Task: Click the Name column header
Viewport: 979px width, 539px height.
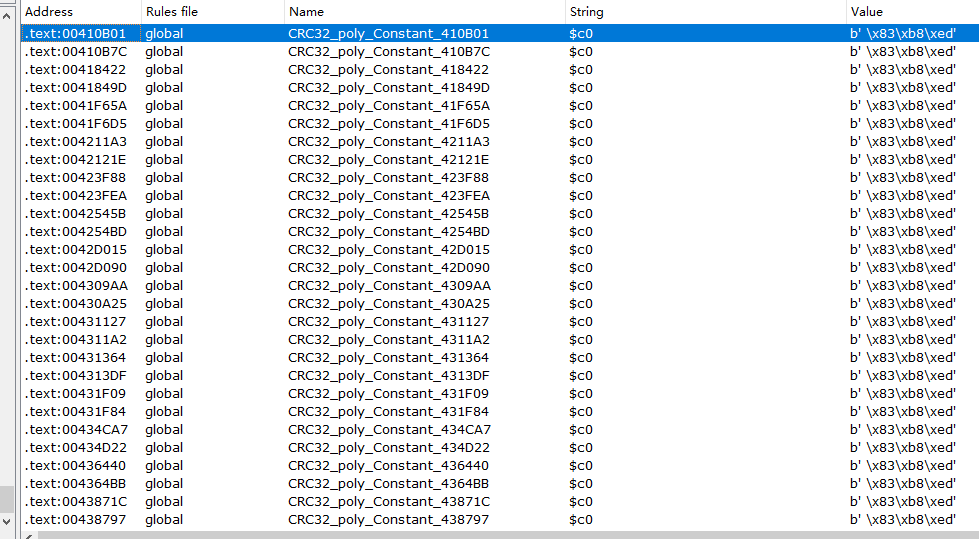Action: 425,12
